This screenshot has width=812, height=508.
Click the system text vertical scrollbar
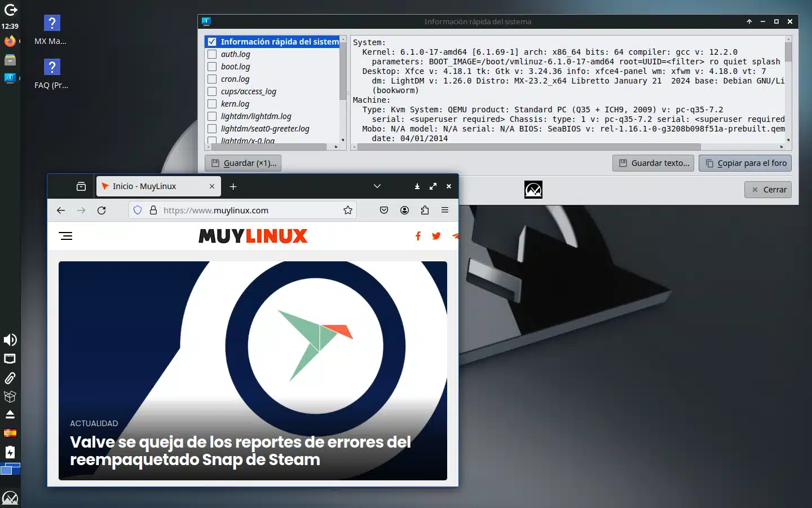(788, 52)
